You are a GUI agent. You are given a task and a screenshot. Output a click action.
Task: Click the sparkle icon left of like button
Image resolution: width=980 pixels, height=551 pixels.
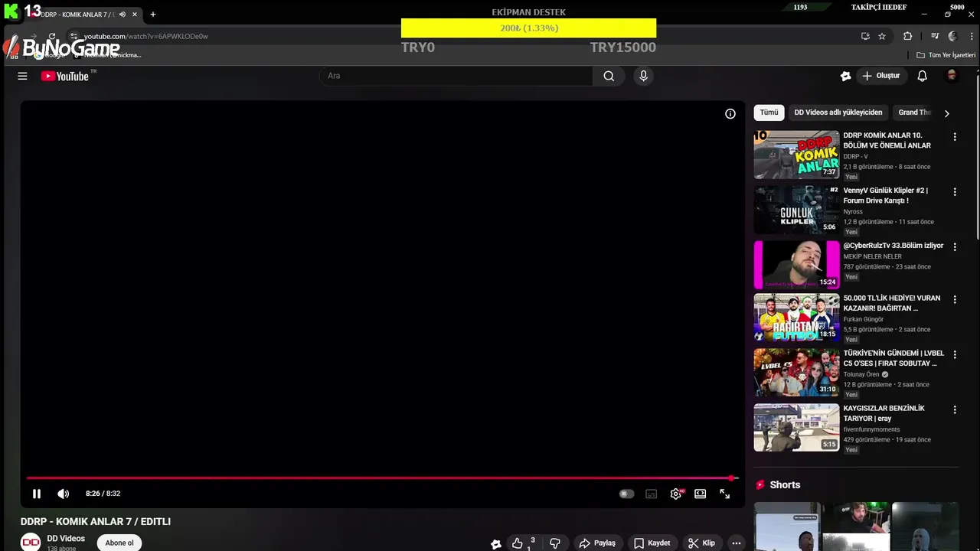point(496,543)
